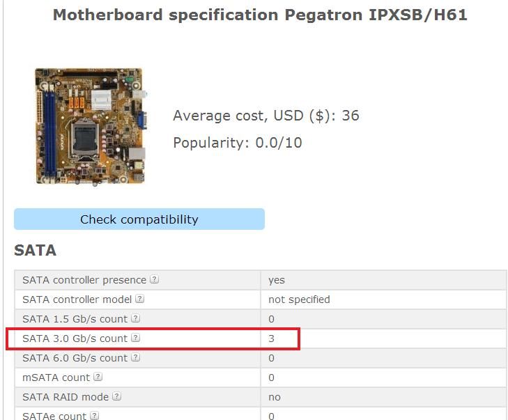The height and width of the screenshot is (420, 508).
Task: Click the Motherboard specification page title
Action: tap(260, 15)
